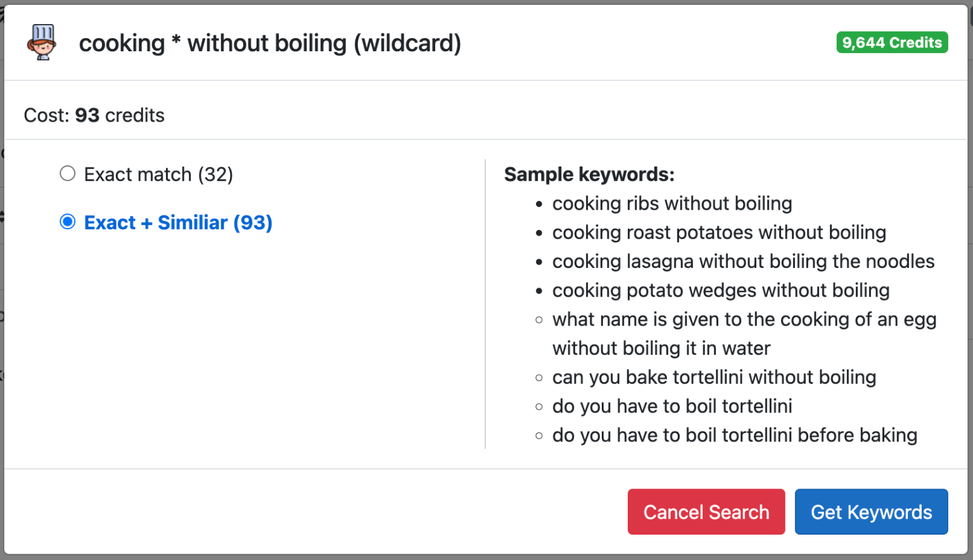Click the green 9,644 Credits badge
The width and height of the screenshot is (973, 560).
click(892, 42)
